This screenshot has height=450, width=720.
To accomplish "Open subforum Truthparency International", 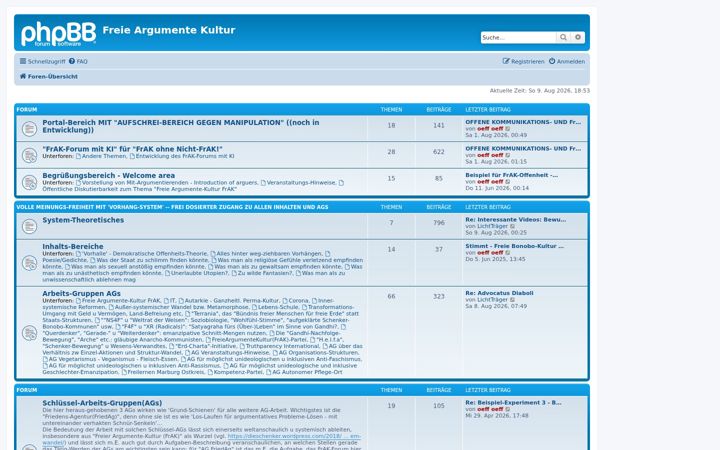I will tap(282, 346).
